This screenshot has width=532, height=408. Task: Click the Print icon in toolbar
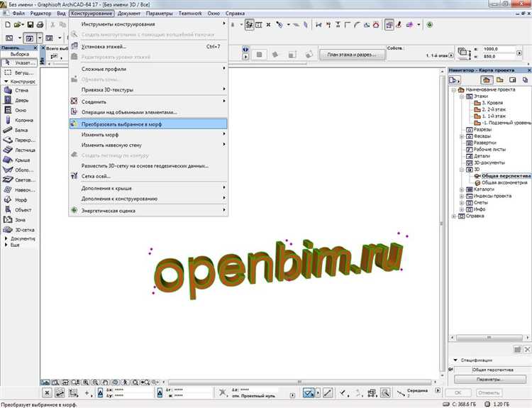tap(40, 25)
